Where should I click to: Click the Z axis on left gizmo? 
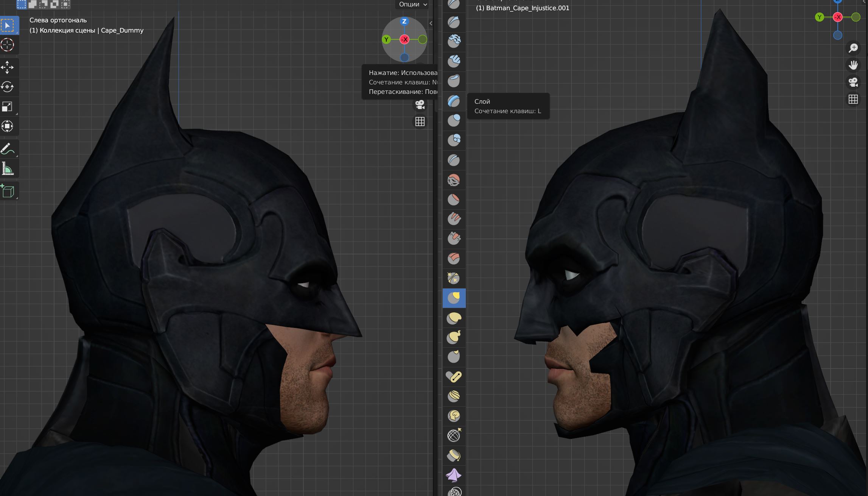click(x=404, y=21)
